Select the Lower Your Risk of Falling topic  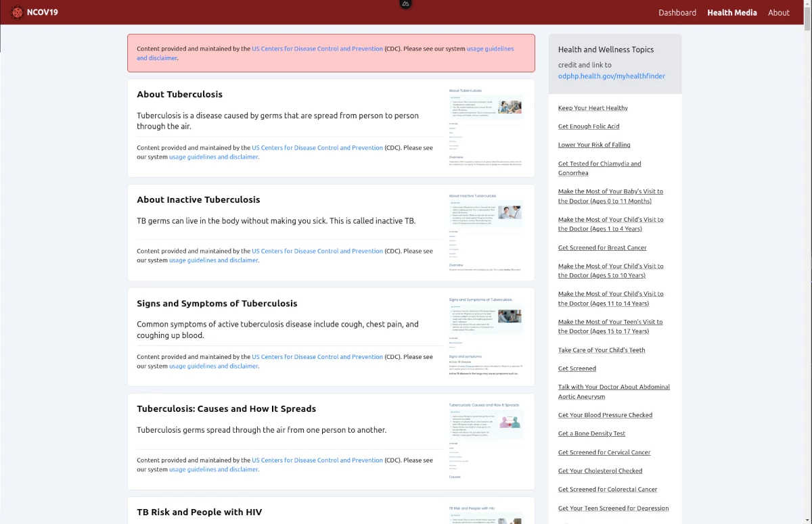point(594,145)
